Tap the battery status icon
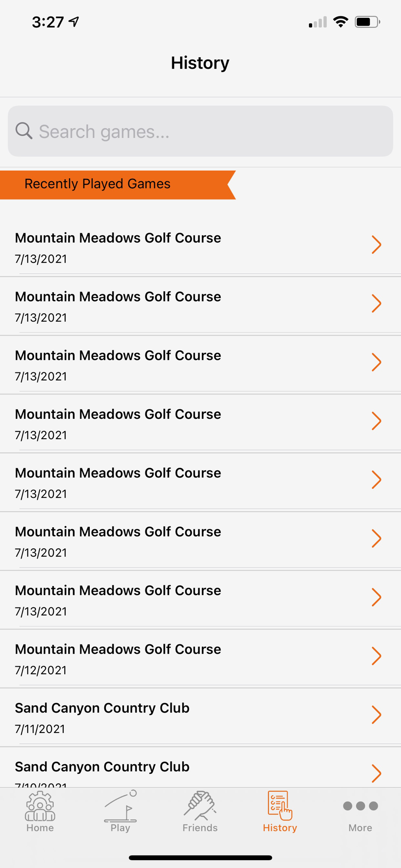 click(x=368, y=22)
